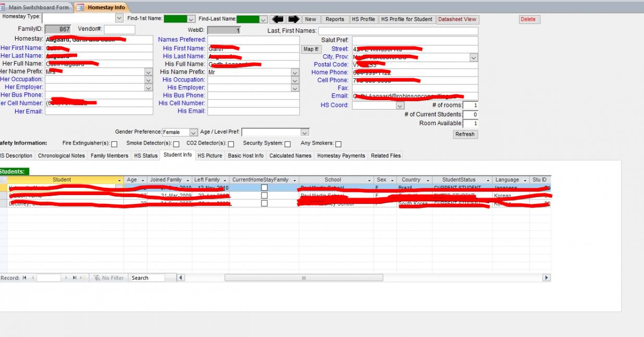This screenshot has width=644, height=337.
Task: Click the Names Preferred field
Action: [x=254, y=40]
